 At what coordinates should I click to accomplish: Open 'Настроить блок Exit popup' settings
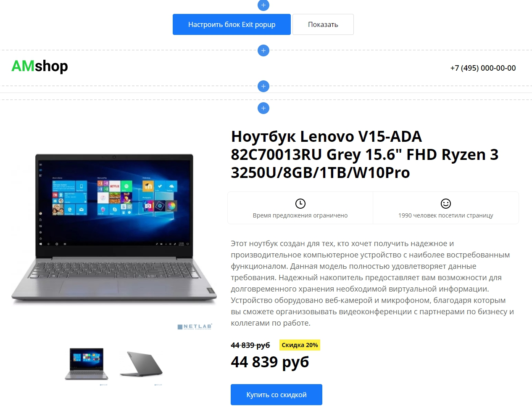tap(232, 24)
